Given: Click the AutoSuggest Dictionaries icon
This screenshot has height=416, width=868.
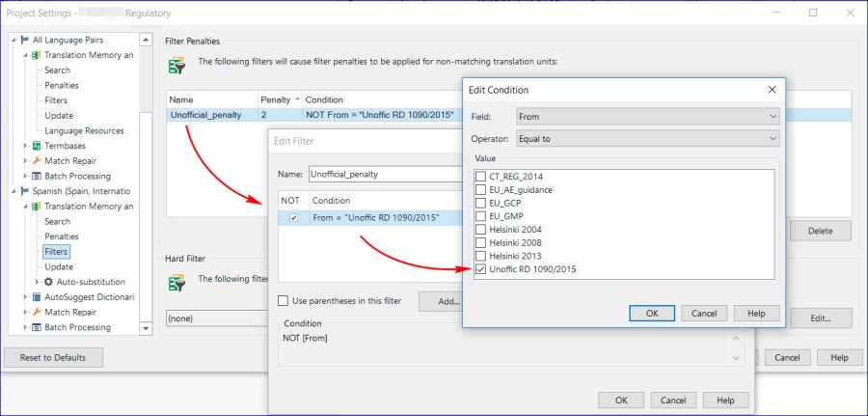Looking at the screenshot, I should point(36,297).
